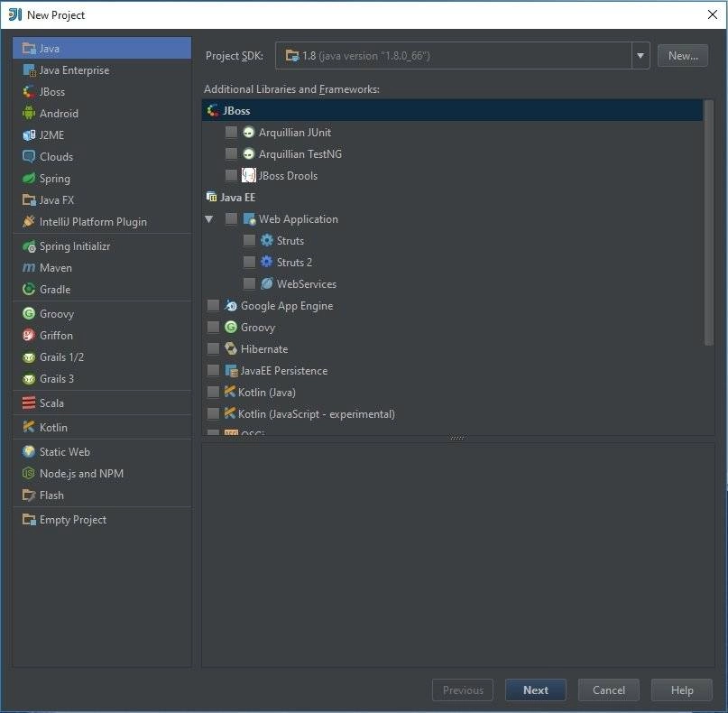The width and height of the screenshot is (728, 713).
Task: Choose the Gradle icon
Action: tap(29, 290)
